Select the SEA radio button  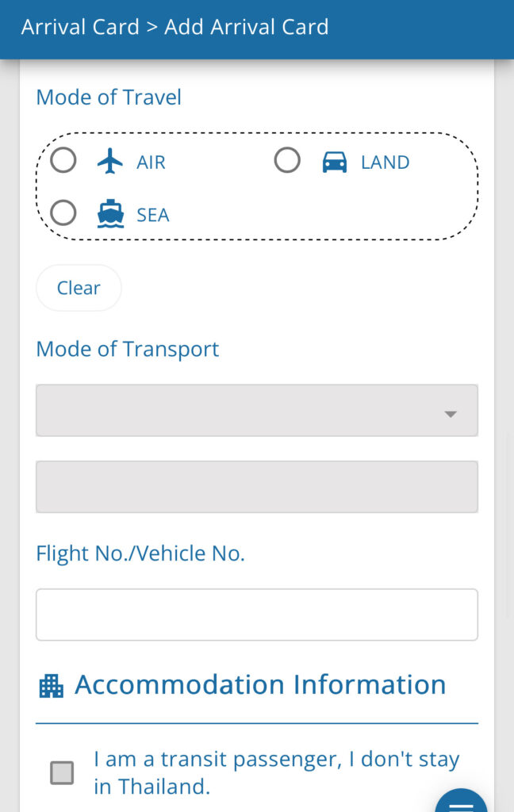point(63,213)
